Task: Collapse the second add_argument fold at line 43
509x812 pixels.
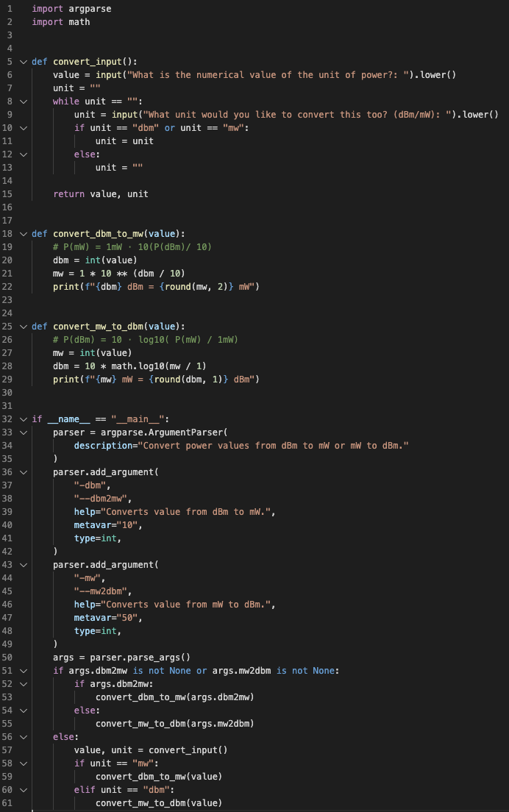Action: click(24, 565)
